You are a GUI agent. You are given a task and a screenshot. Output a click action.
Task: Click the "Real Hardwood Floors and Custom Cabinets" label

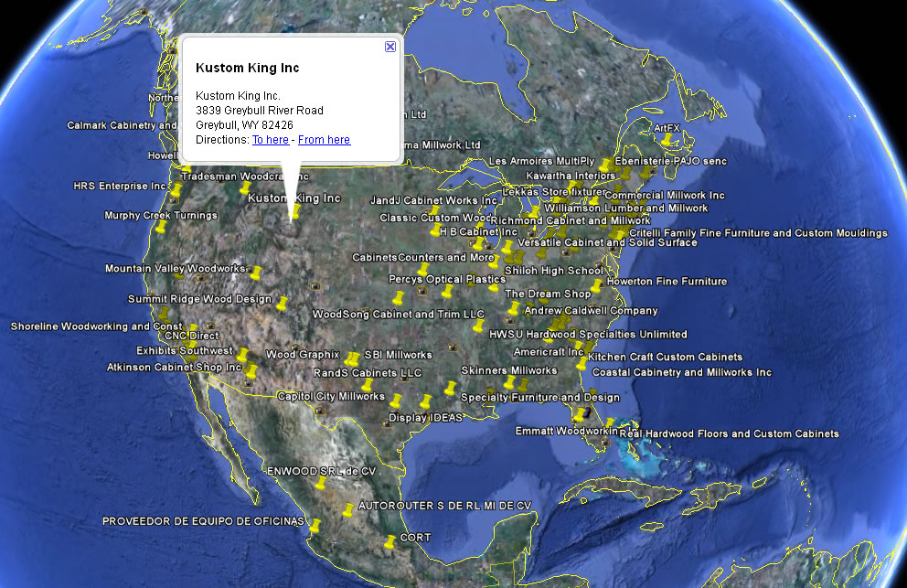(x=730, y=434)
